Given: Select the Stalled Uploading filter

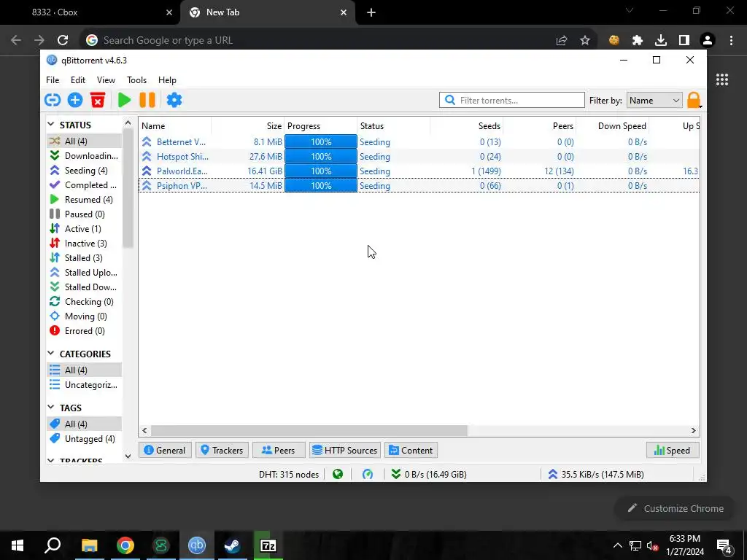Looking at the screenshot, I should pyautogui.click(x=85, y=273).
